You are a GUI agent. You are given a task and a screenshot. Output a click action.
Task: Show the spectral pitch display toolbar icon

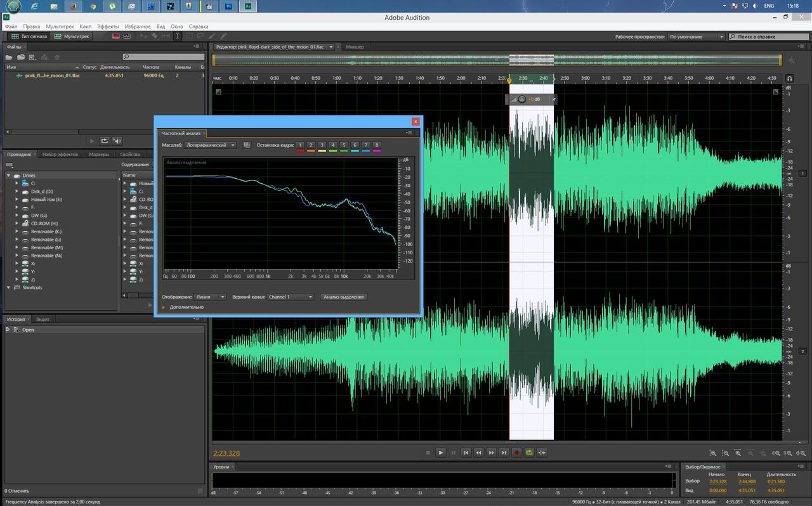(127, 36)
